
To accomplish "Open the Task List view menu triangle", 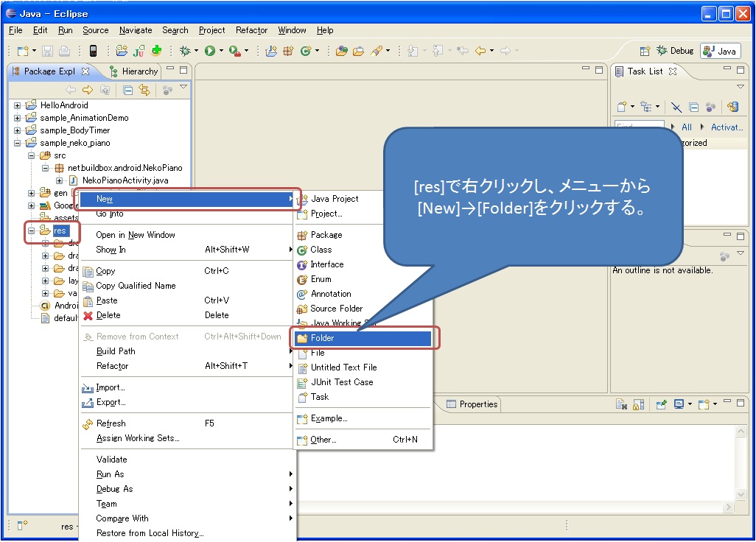I will [741, 87].
